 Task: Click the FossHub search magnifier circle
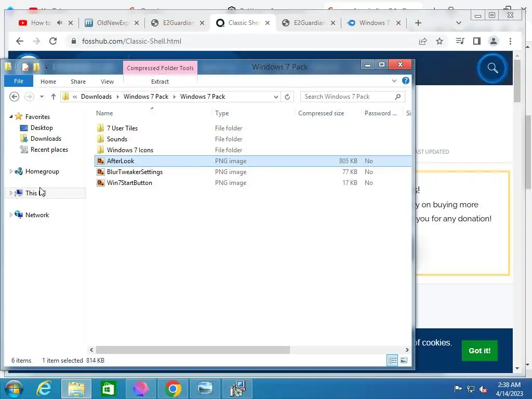(x=493, y=68)
